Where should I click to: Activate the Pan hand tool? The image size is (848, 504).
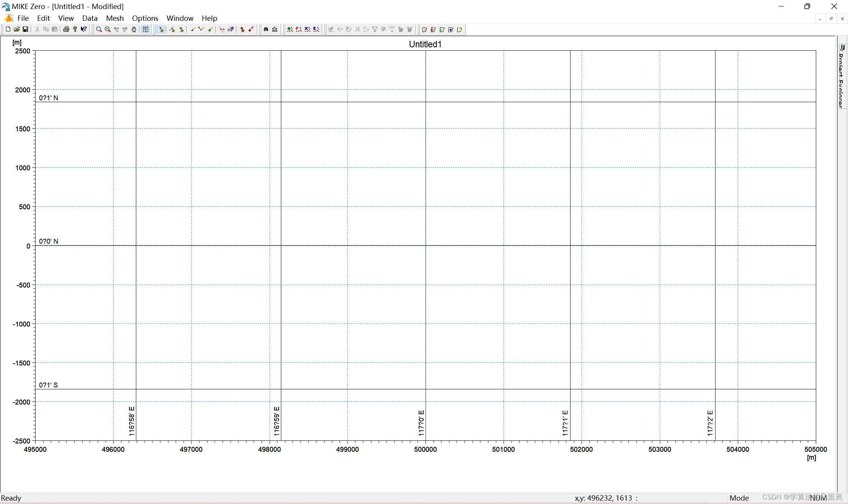(x=134, y=30)
